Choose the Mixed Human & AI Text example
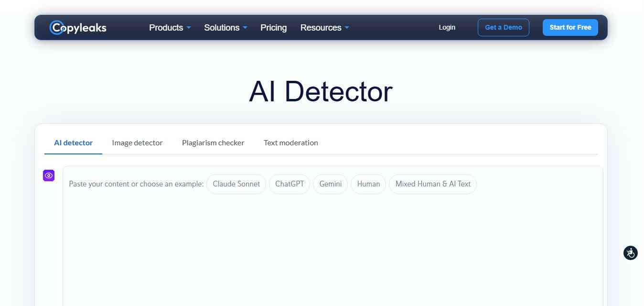644x306 pixels. [433, 184]
